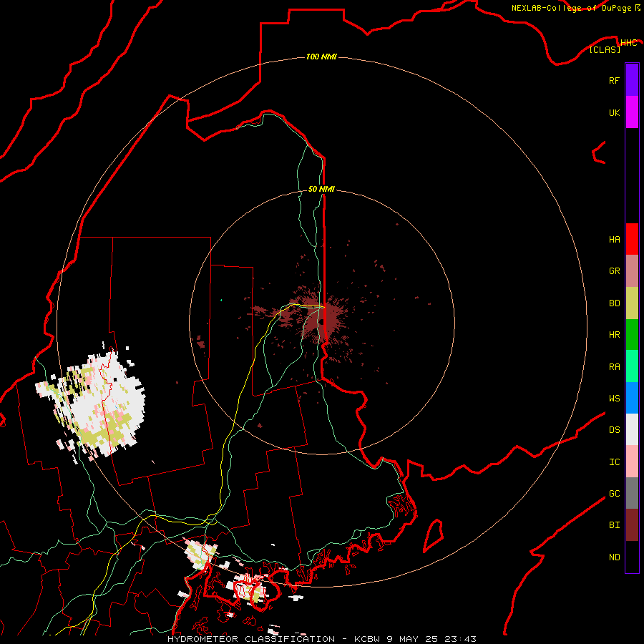Click the "[CLAS]" units label
The width and height of the screenshot is (644, 644).
coord(605,49)
